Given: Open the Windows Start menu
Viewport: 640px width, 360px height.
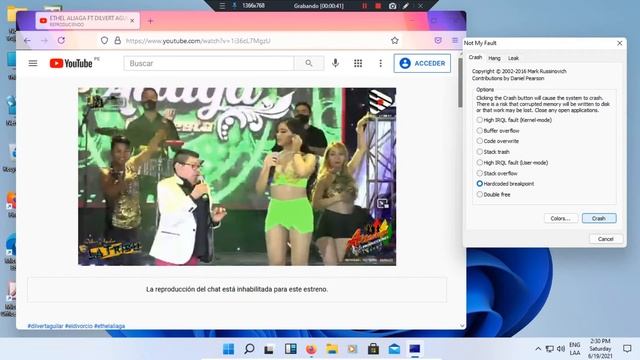Looking at the screenshot, I should point(229,349).
